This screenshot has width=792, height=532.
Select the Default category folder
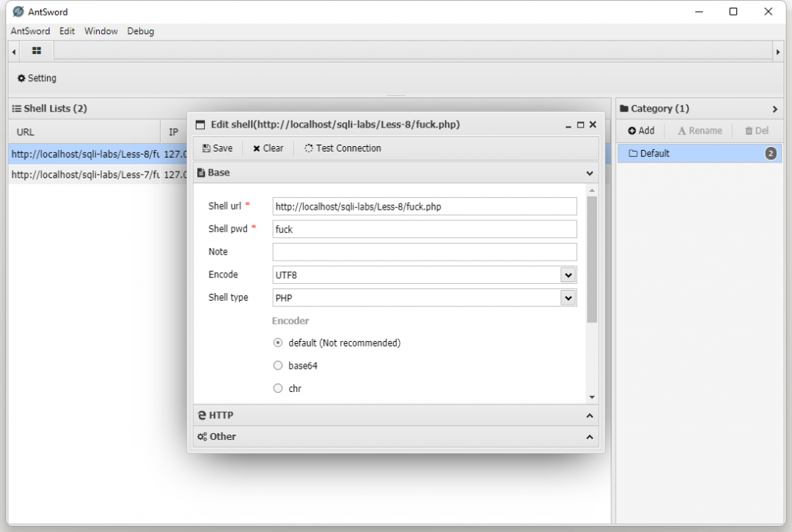point(654,154)
